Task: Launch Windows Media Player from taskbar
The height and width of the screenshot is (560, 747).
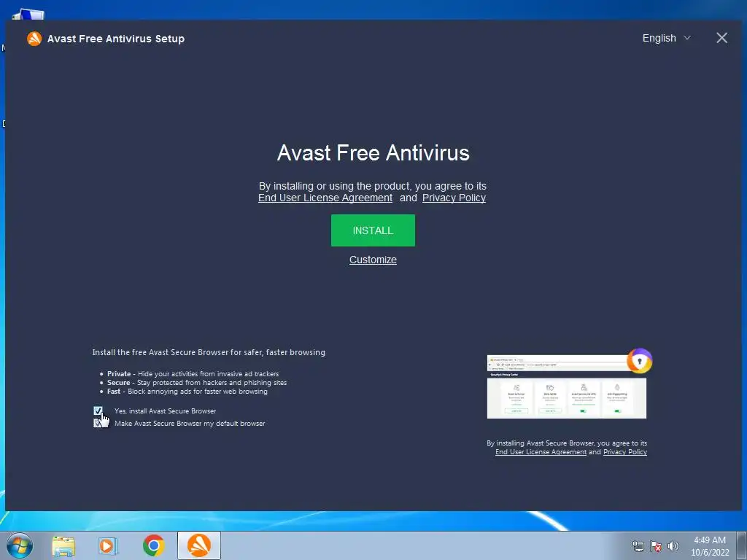Action: (108, 545)
